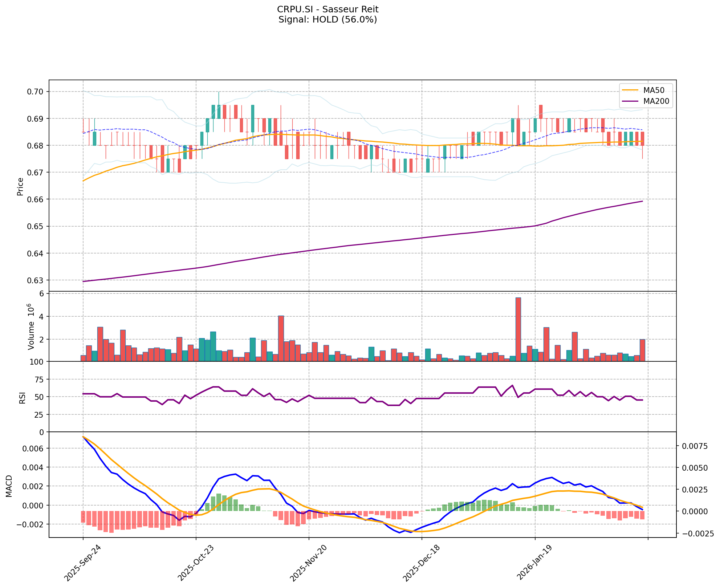This screenshot has width=720, height=588.
Task: Click the tallest volume bar spike
Action: [518, 329]
